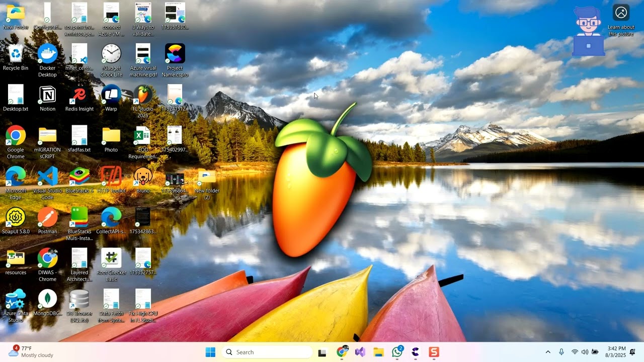
Task: Select the 3 Ways to validate file
Action: [x=143, y=13]
